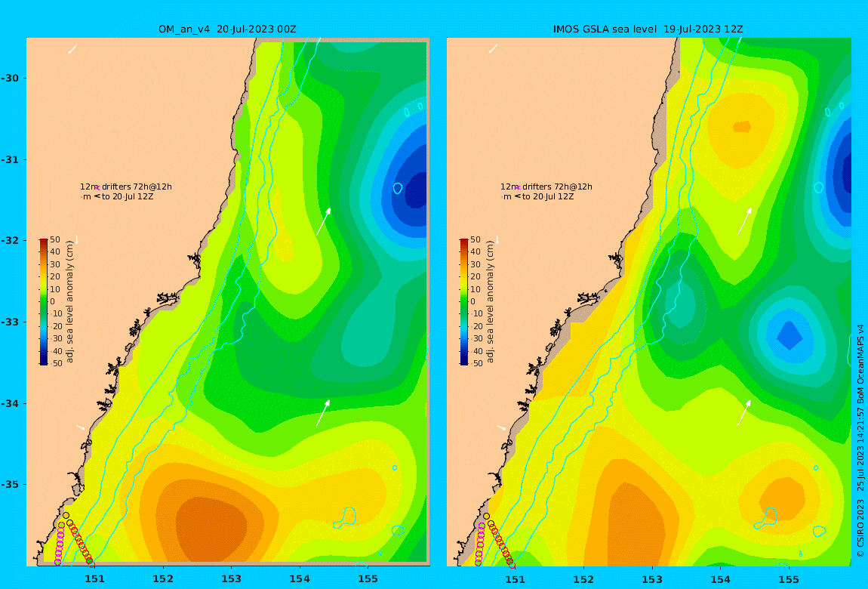Click the vertical CSIRO 2023 copyright text
The image size is (868, 589).
click(860, 441)
